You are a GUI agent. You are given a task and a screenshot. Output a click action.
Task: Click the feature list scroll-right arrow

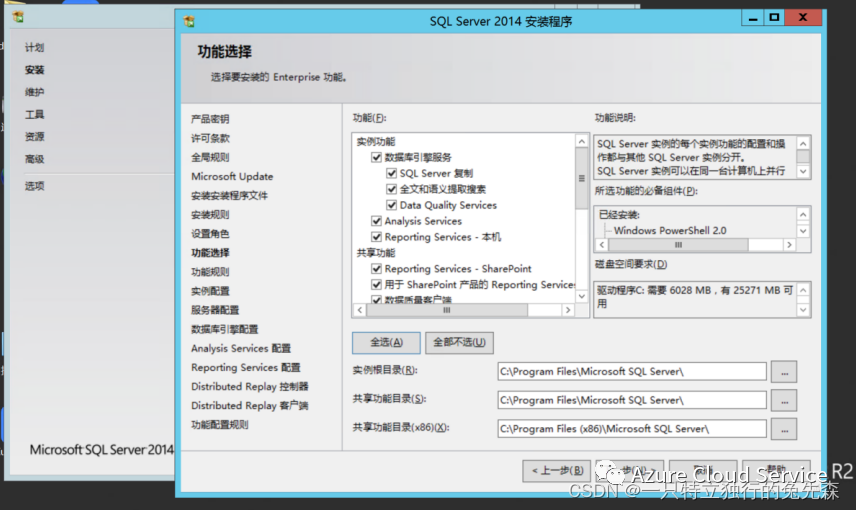click(x=568, y=310)
